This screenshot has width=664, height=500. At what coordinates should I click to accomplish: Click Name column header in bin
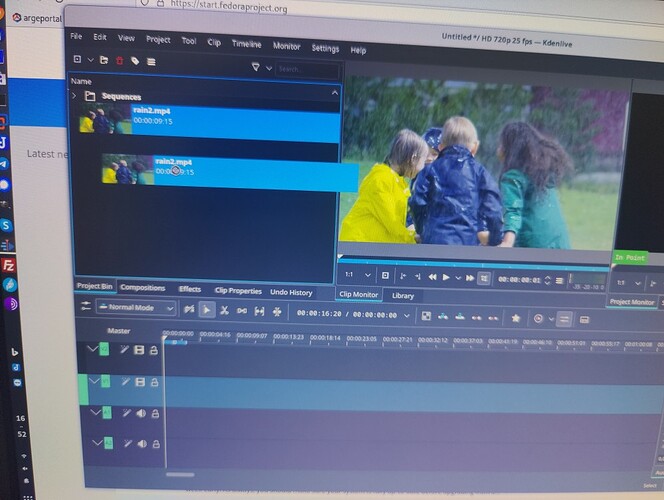tap(81, 81)
